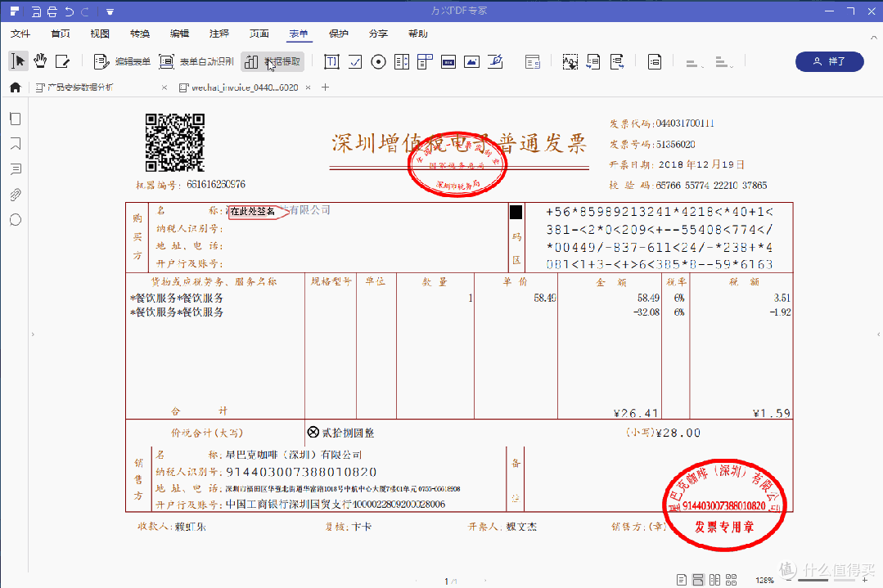This screenshot has width=883, height=588.
Task: Open the bookmarks side panel
Action: coord(16,144)
